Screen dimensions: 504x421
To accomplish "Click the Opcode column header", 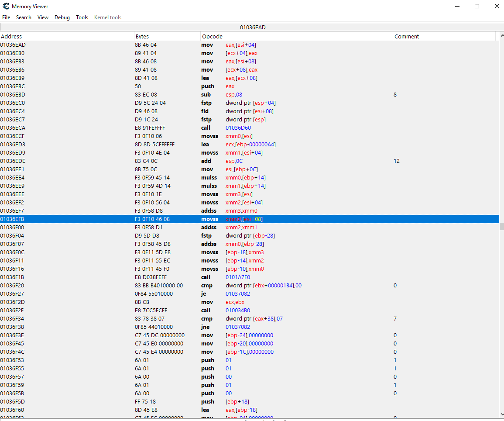I will (x=296, y=37).
